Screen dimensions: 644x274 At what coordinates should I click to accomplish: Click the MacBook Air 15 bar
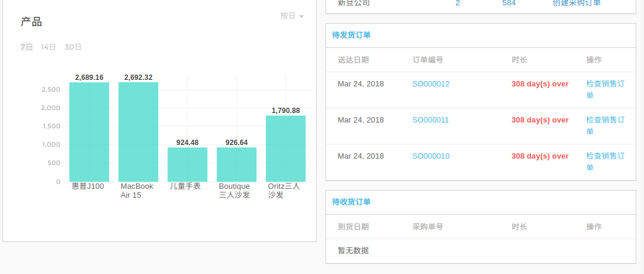138,132
